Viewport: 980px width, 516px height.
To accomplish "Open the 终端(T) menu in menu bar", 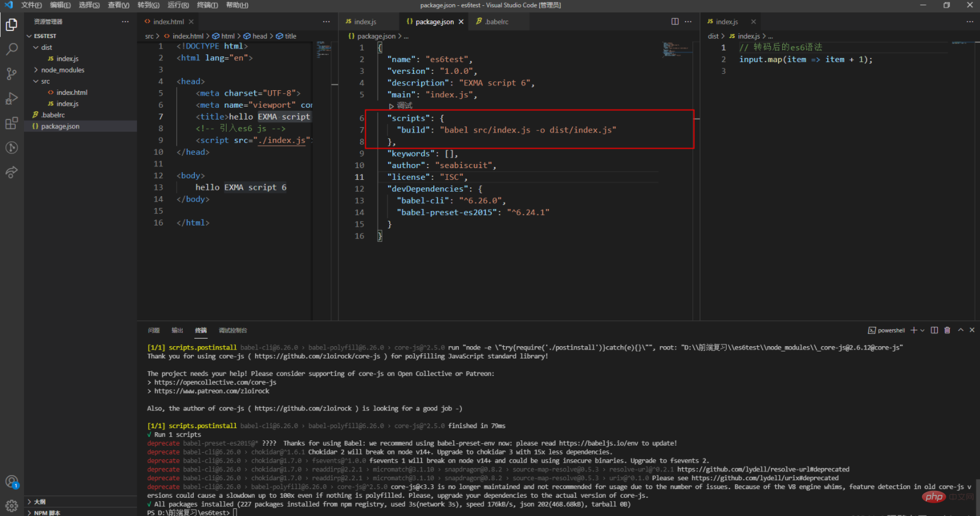I will (207, 5).
